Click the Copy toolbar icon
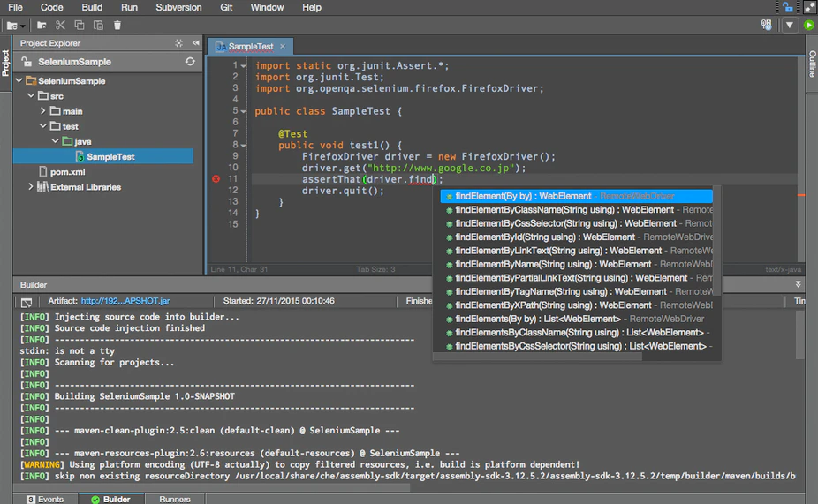 coord(80,25)
